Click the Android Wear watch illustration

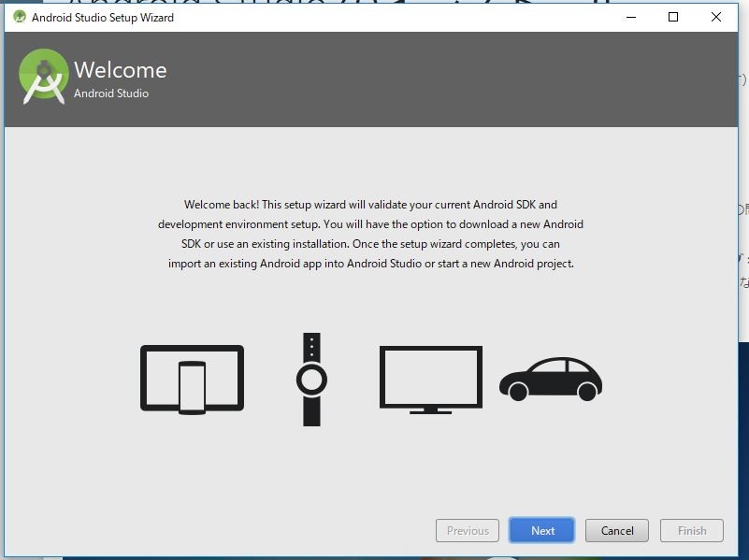pos(311,379)
